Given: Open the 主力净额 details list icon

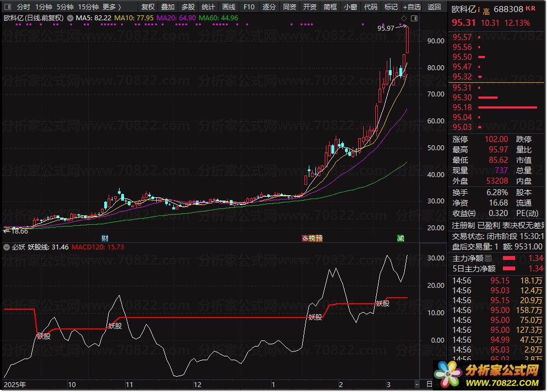Looking at the screenshot, I should pyautogui.click(x=488, y=258).
